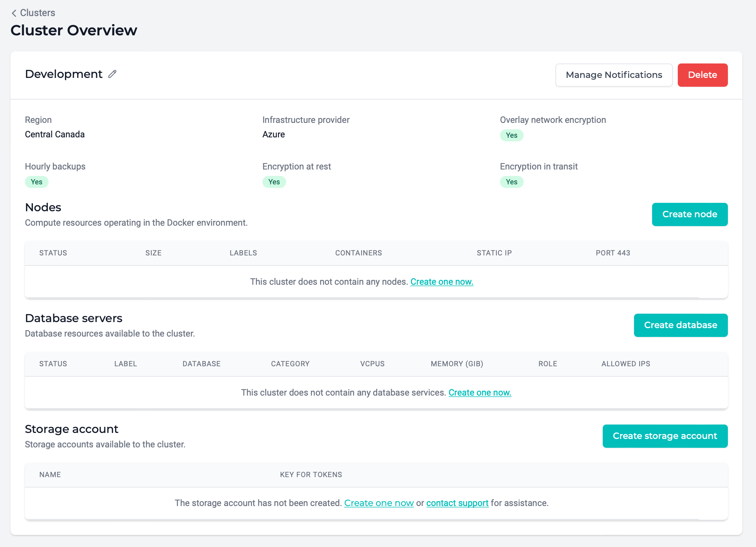This screenshot has height=547, width=756.
Task: Follow "Create one now" link for database services
Action: point(480,393)
